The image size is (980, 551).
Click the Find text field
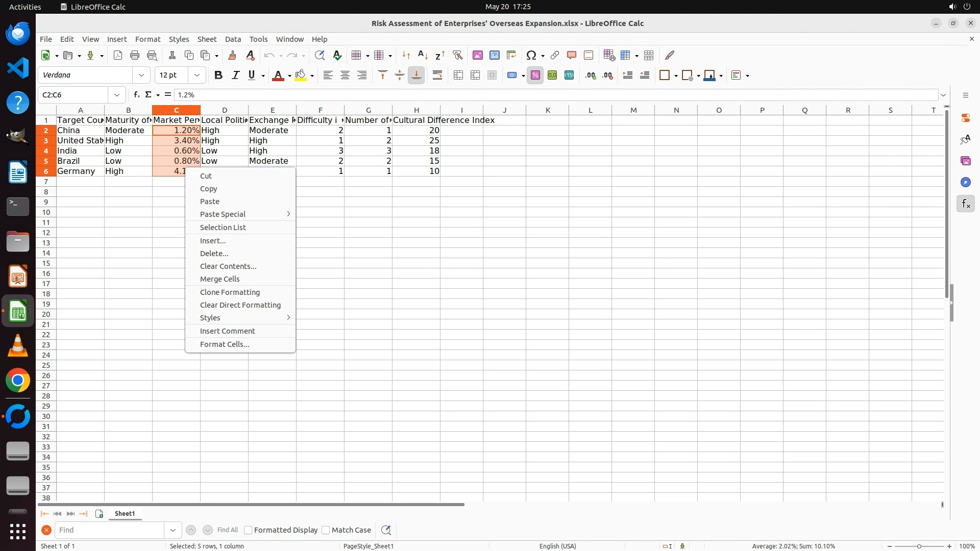coord(110,530)
